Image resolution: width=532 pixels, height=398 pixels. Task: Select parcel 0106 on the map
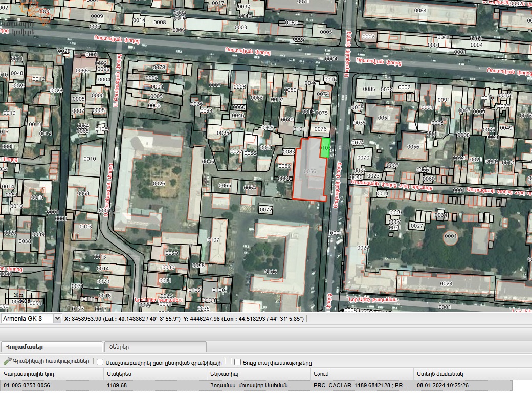[271, 272]
